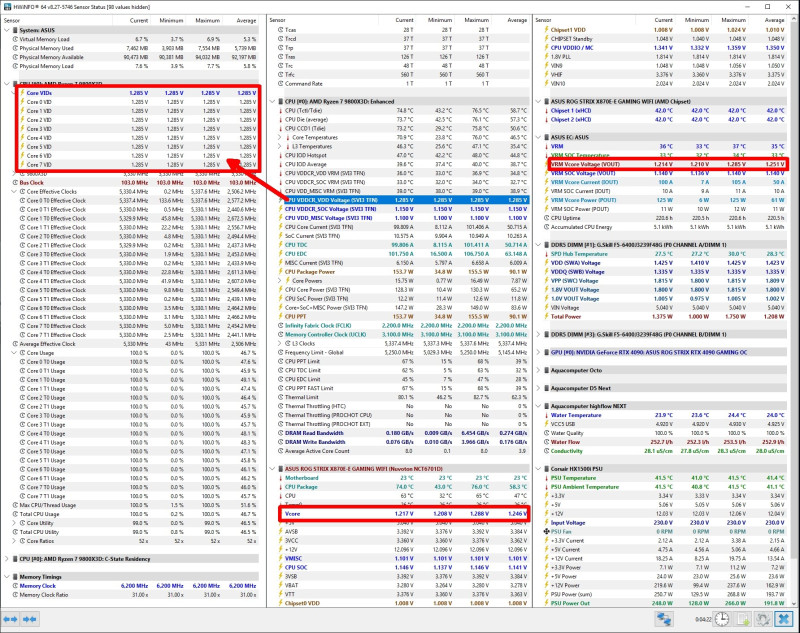Click the expand layout arrows button

coord(11,619)
